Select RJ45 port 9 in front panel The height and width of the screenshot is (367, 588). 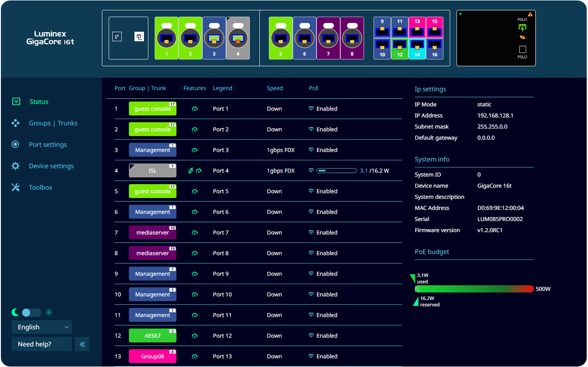point(382,28)
